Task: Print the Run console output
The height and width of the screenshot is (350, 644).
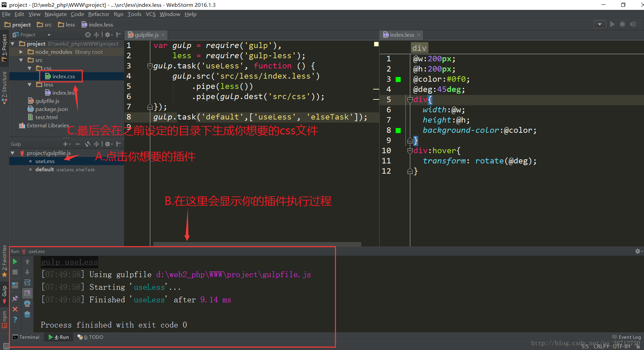Action: pos(27,304)
